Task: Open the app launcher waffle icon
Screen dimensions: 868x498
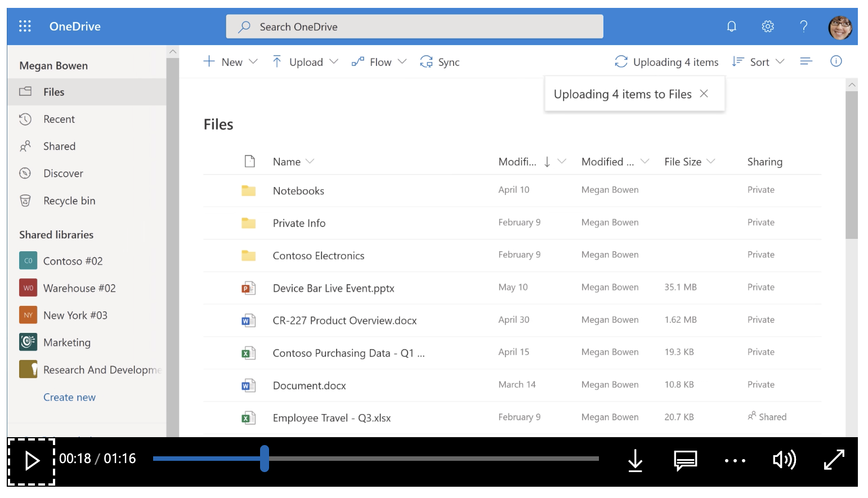Action: click(25, 26)
